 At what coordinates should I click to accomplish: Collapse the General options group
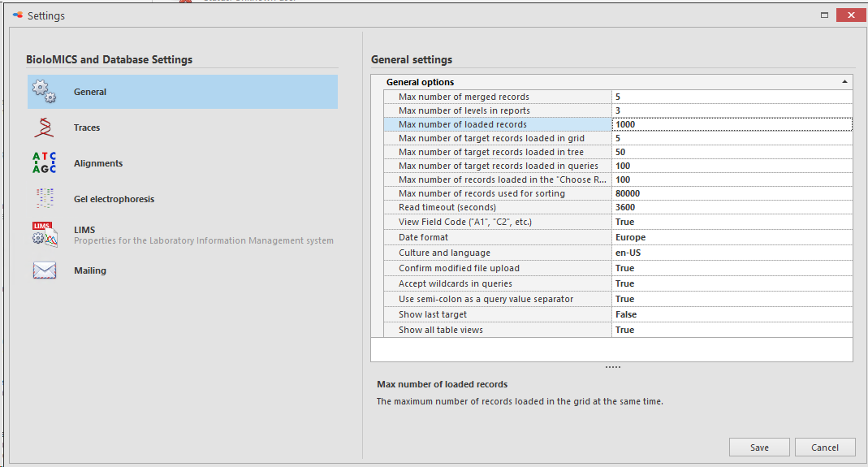pyautogui.click(x=844, y=82)
